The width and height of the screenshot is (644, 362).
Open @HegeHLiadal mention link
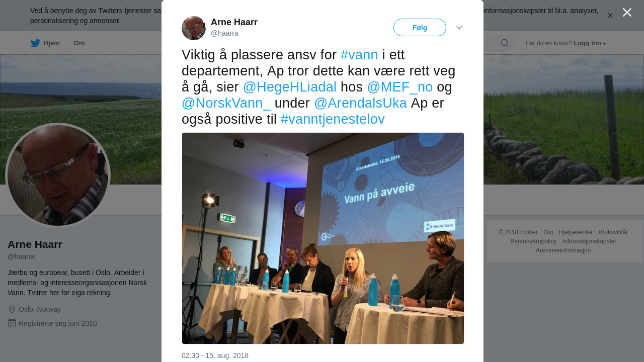[x=290, y=87]
